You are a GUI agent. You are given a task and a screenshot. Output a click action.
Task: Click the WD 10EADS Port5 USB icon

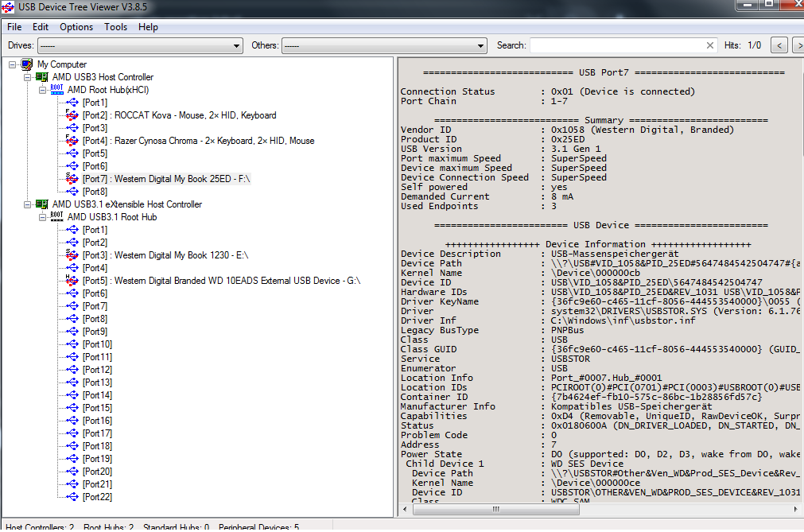[72, 281]
